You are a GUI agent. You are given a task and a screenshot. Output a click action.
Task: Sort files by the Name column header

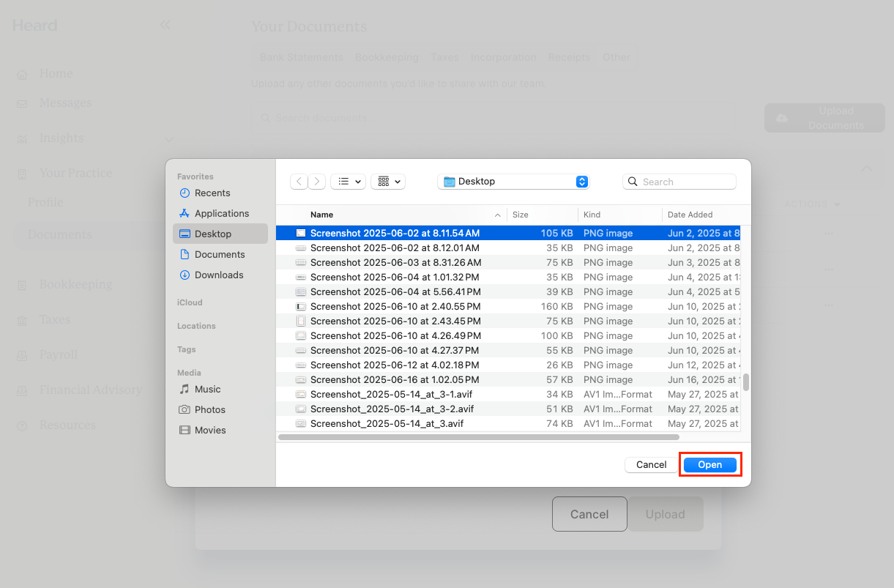click(322, 215)
